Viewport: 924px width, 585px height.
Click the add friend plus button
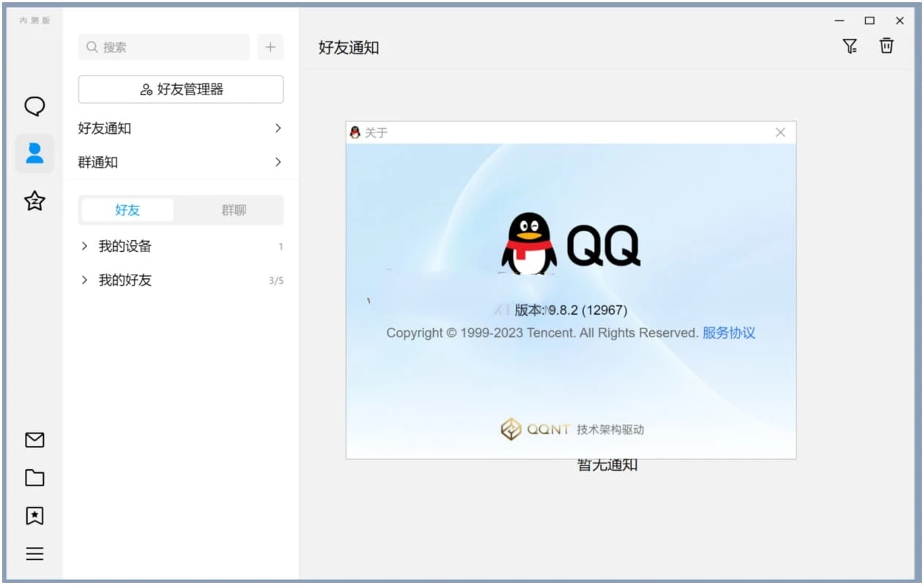[270, 47]
